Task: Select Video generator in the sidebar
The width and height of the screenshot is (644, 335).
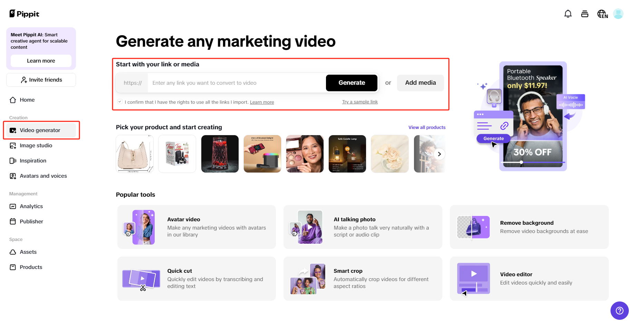Action: click(40, 130)
